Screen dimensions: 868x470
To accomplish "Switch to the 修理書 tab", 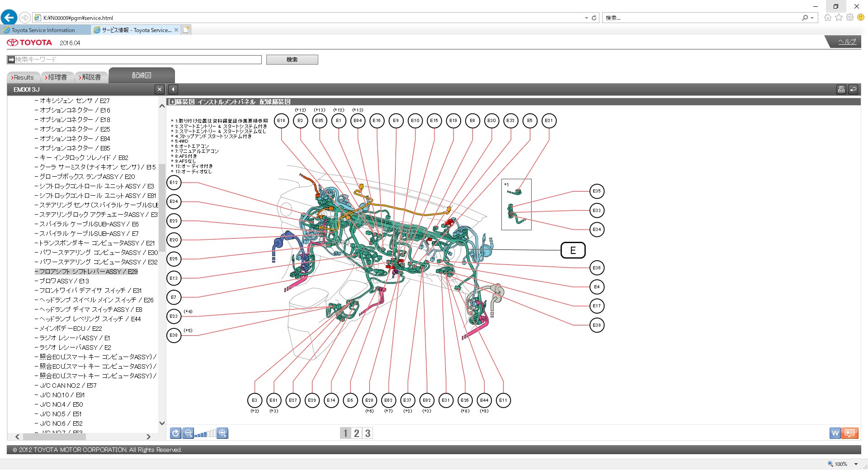I will pyautogui.click(x=57, y=77).
